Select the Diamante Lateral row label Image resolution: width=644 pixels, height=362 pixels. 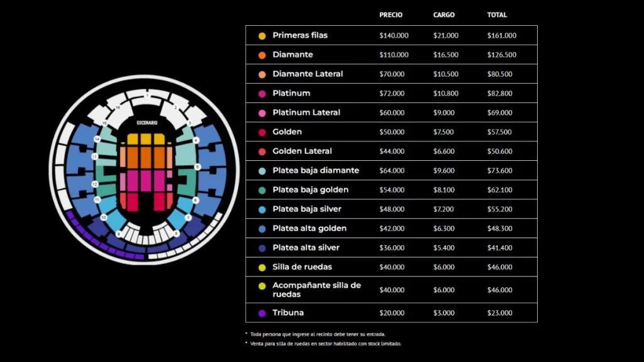pyautogui.click(x=308, y=74)
